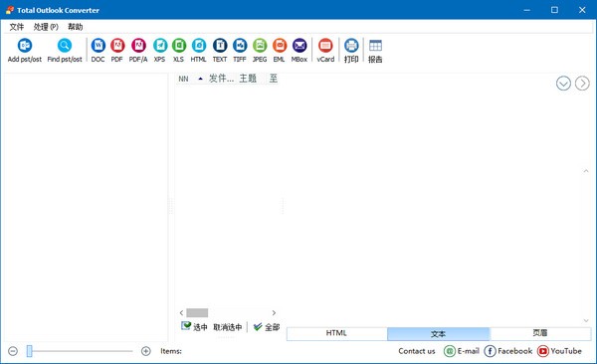This screenshot has width=597, height=364.
Task: Click the Contact us link
Action: tap(417, 351)
